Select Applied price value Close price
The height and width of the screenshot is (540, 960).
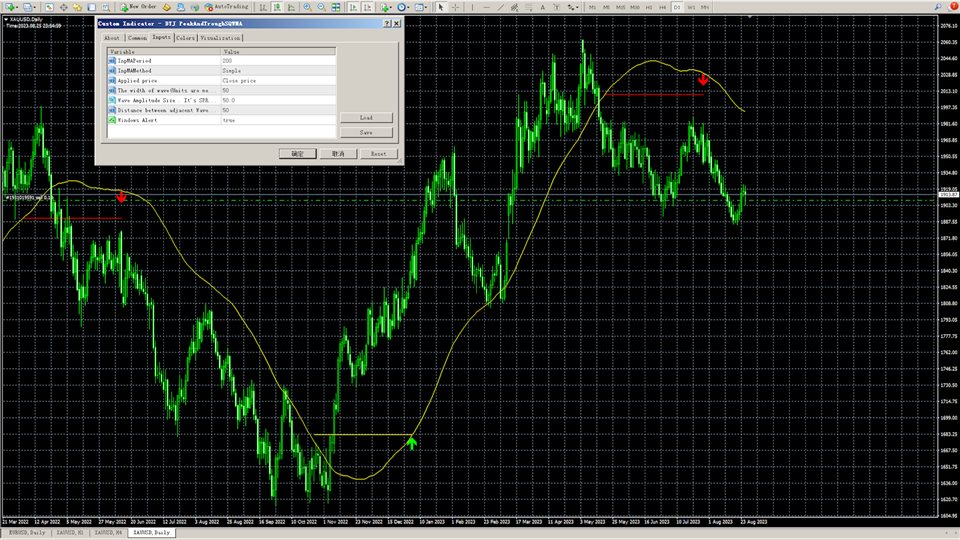(x=278, y=80)
